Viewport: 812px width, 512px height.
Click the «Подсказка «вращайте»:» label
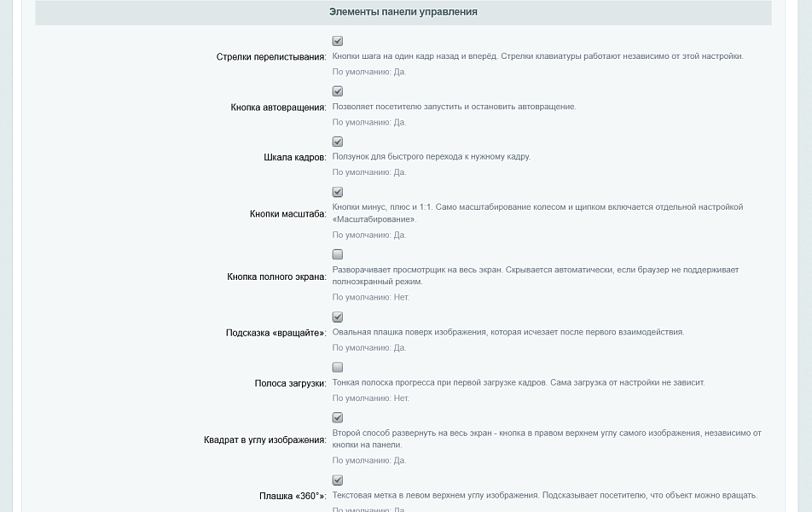276,333
